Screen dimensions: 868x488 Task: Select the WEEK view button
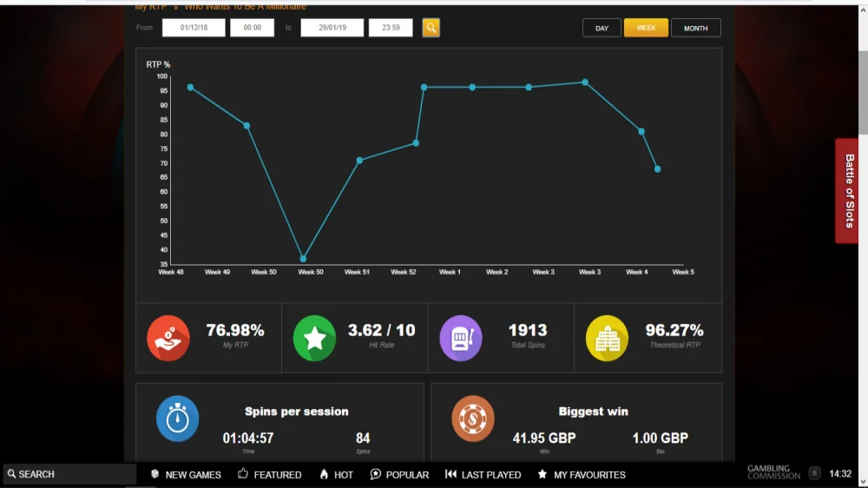(x=646, y=28)
